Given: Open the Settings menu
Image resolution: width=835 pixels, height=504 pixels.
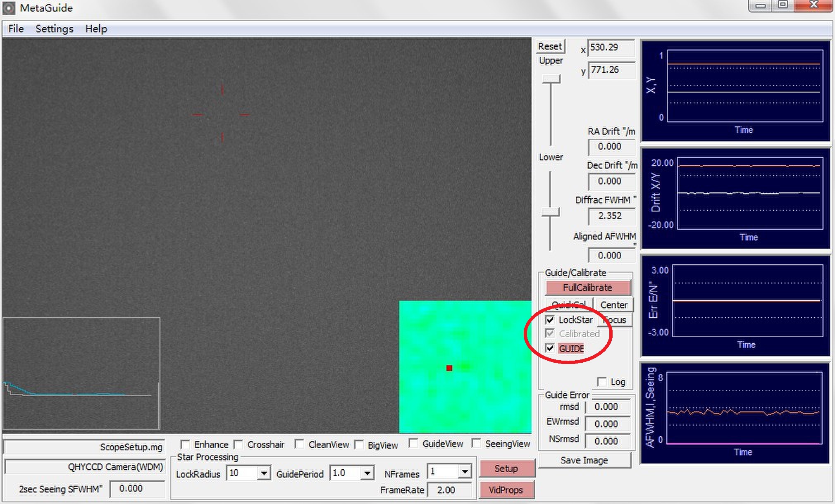Looking at the screenshot, I should (x=54, y=29).
